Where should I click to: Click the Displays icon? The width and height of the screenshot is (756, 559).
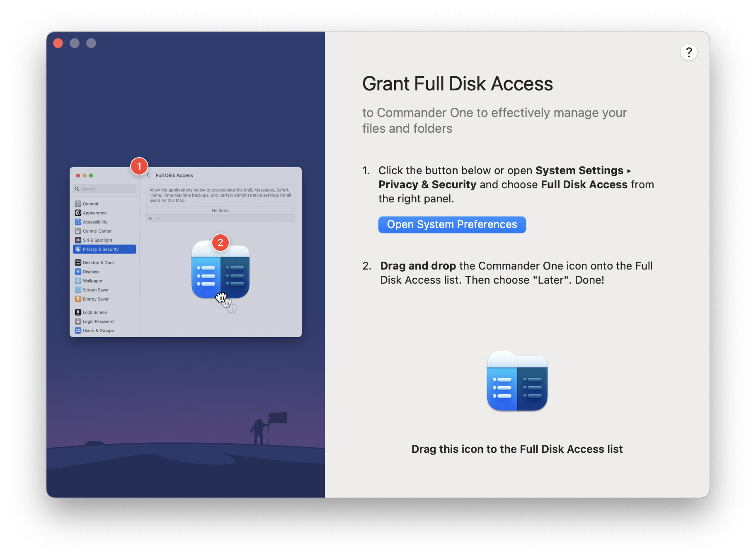tap(78, 271)
